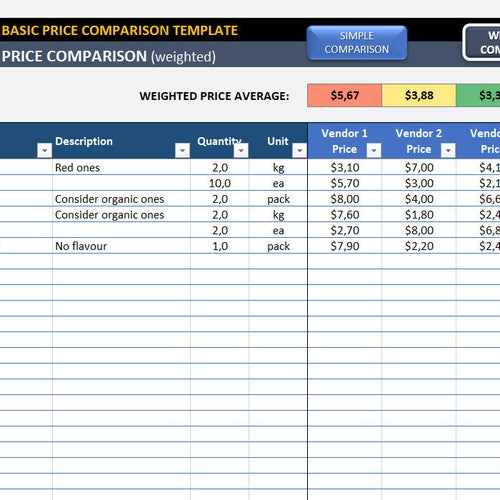Viewport: 500px width, 500px height.
Task: Select the yellow $3,88 weighted average cell
Action: click(x=419, y=96)
